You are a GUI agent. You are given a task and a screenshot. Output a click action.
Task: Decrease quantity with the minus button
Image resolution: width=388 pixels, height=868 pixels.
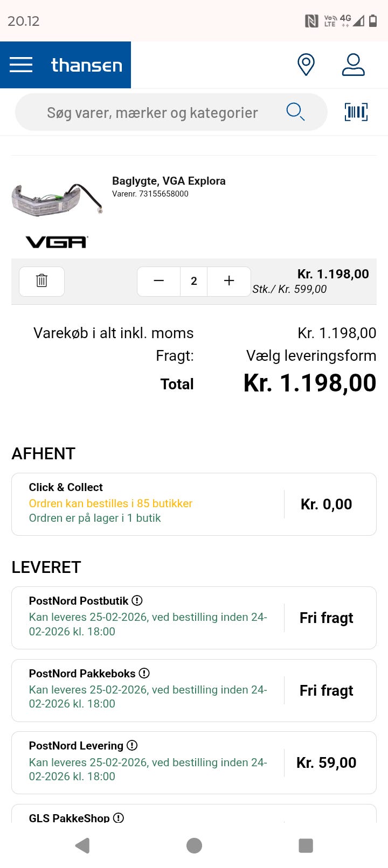158,281
